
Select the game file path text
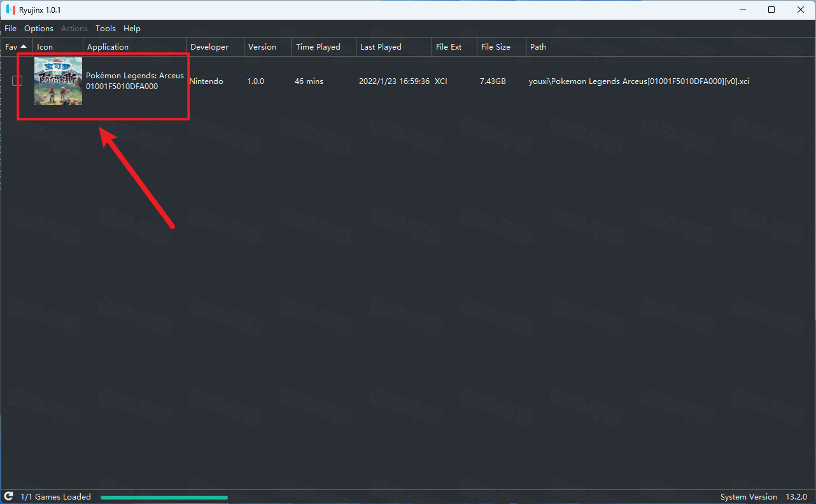coord(638,81)
